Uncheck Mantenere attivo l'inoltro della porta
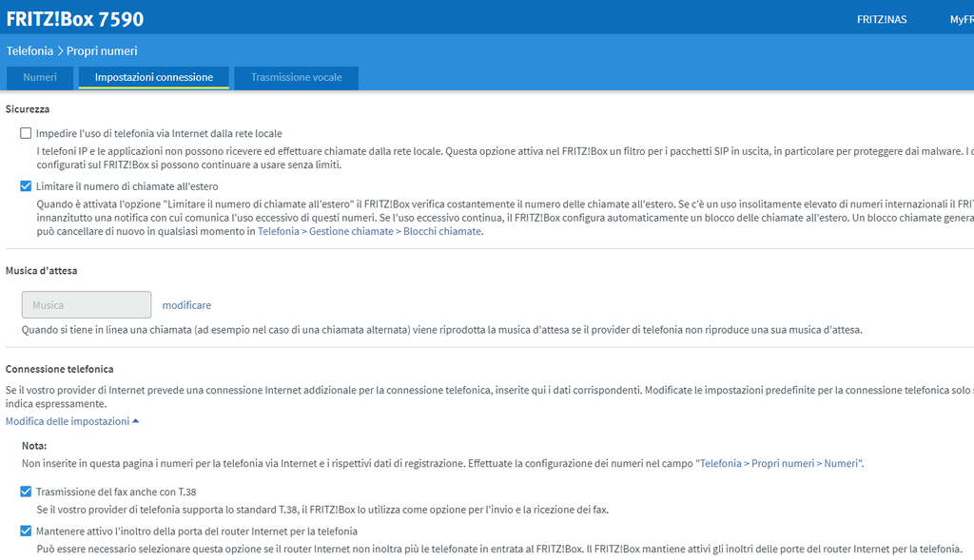Image resolution: width=974 pixels, height=560 pixels. (26, 531)
